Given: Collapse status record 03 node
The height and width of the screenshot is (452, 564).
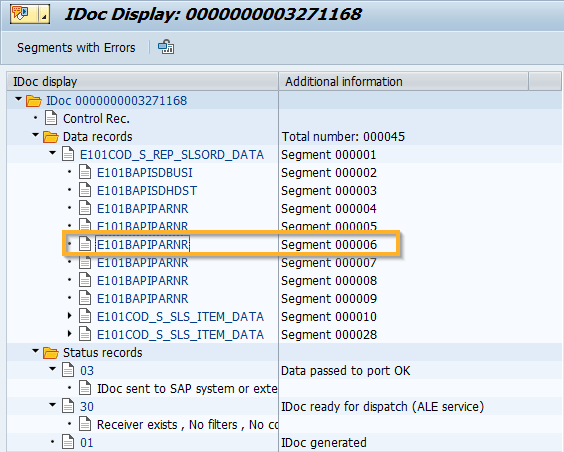Looking at the screenshot, I should coord(53,369).
